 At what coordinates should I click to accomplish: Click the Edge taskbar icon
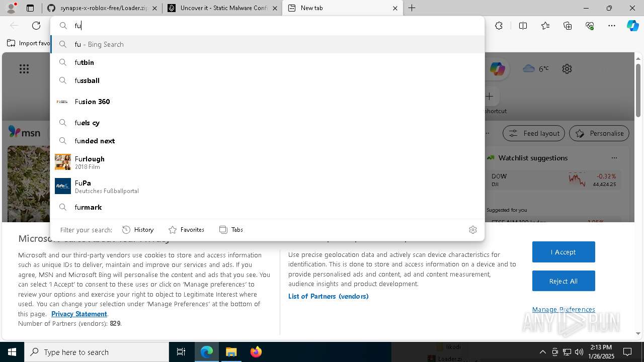point(207,352)
